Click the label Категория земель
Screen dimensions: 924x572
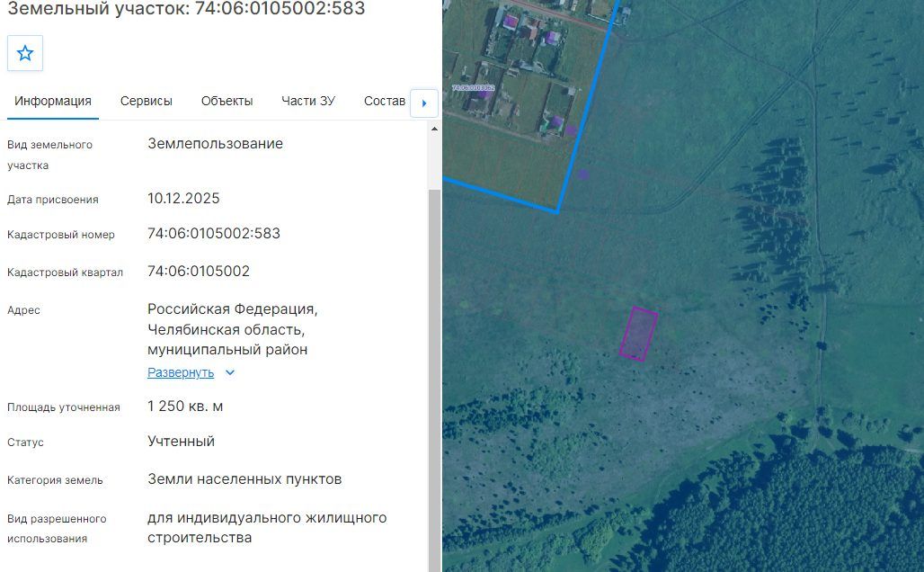pyautogui.click(x=55, y=480)
